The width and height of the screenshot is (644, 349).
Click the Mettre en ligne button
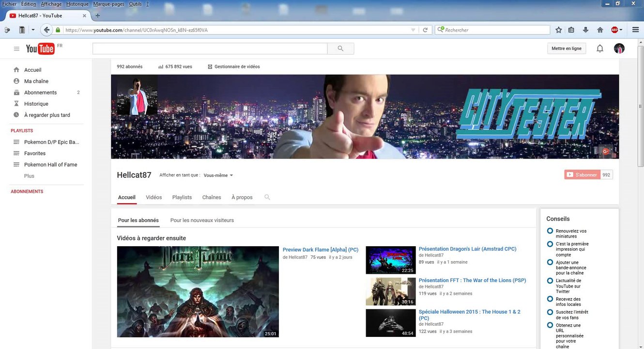coord(567,48)
